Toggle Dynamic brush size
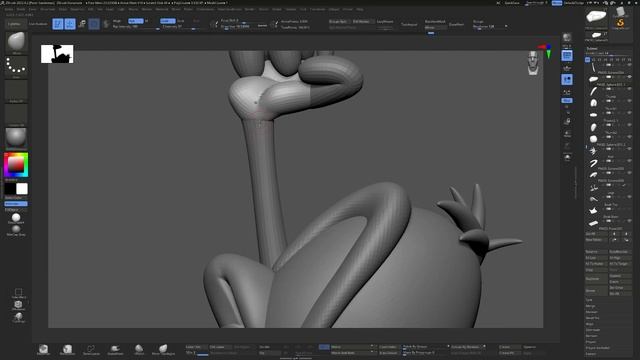This screenshot has width=640, height=360. (262, 26)
